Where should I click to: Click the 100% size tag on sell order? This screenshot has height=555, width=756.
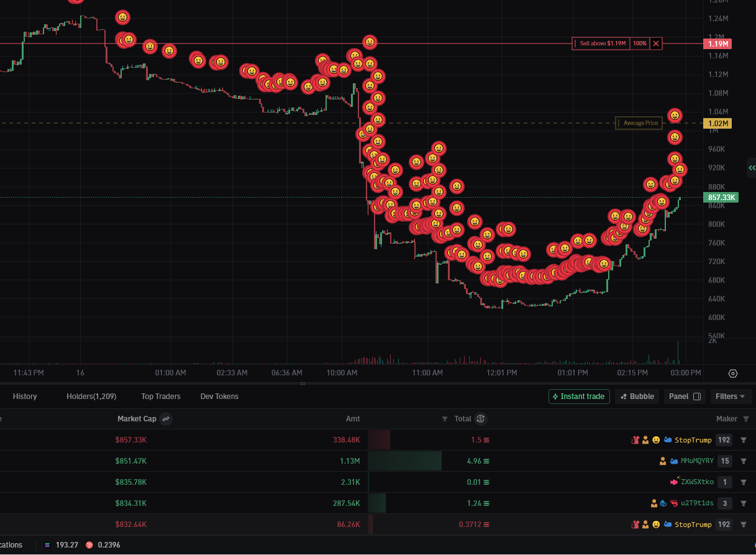640,44
